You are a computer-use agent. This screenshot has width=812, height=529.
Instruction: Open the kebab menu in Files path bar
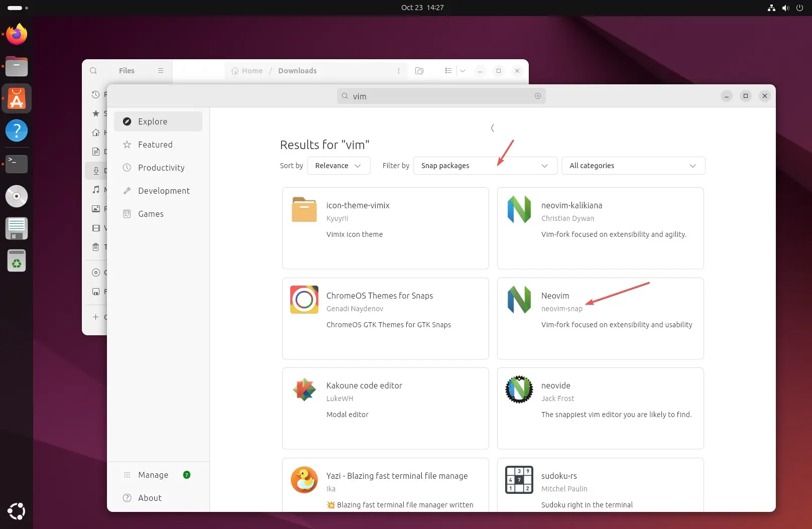[399, 71]
